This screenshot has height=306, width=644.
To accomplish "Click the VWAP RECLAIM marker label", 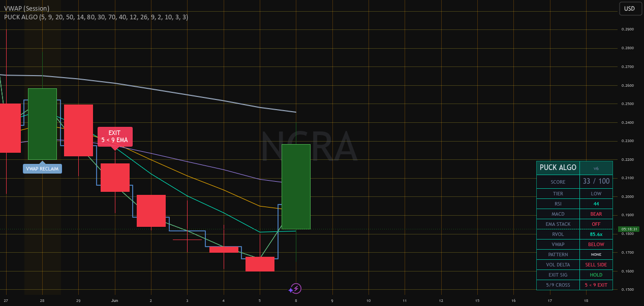I will [42, 168].
